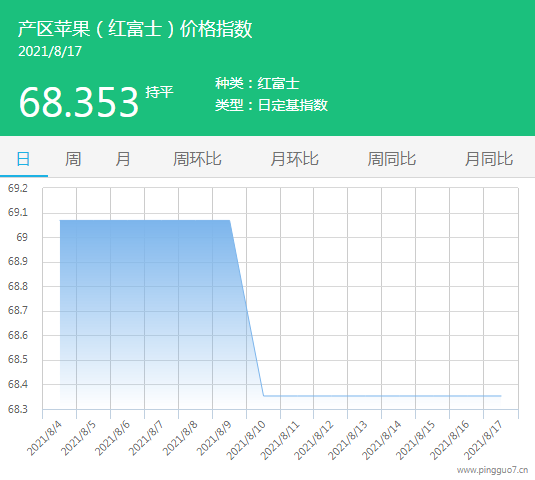The width and height of the screenshot is (535, 480).
Task: Click the 69.1 y-axis label
Action: (x=18, y=213)
